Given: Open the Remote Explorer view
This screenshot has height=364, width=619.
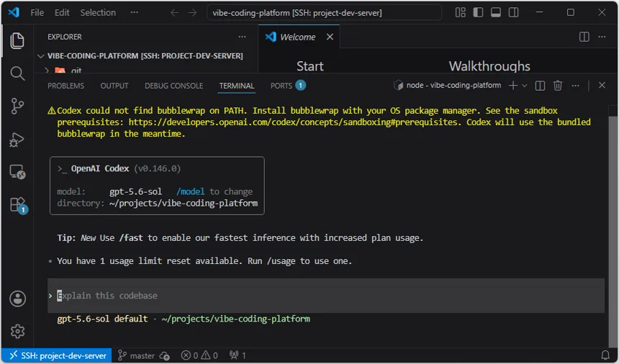Looking at the screenshot, I should click(17, 172).
